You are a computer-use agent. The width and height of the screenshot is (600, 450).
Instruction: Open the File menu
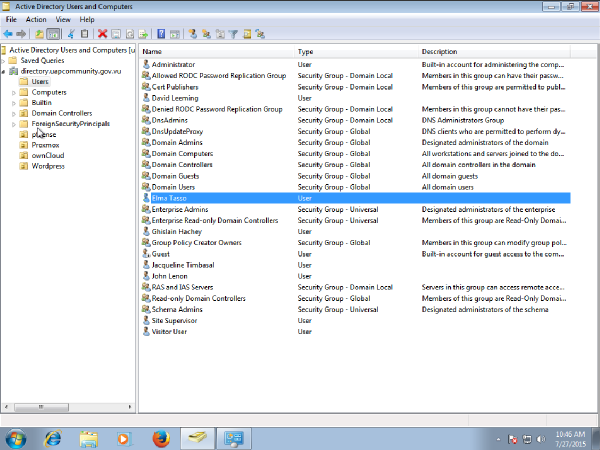11,20
